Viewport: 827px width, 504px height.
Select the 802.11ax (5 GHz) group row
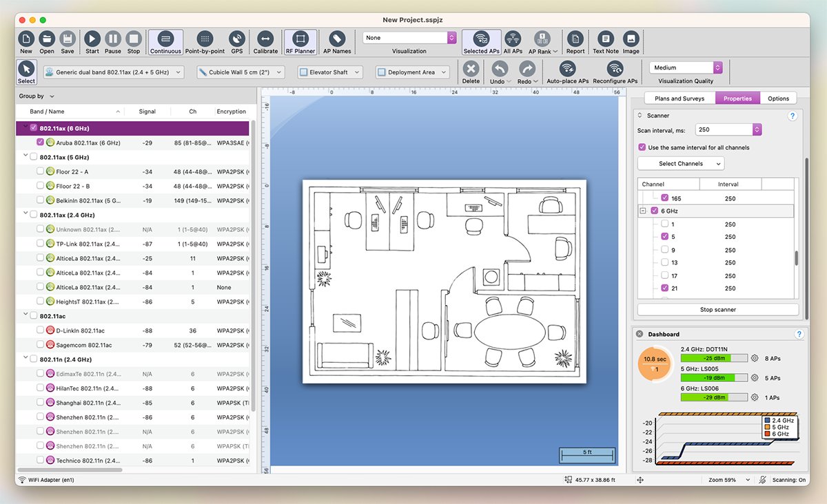pyautogui.click(x=132, y=157)
